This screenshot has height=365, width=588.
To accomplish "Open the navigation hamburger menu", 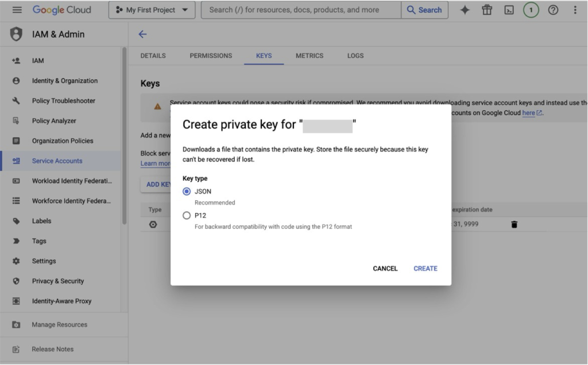I will tap(17, 9).
